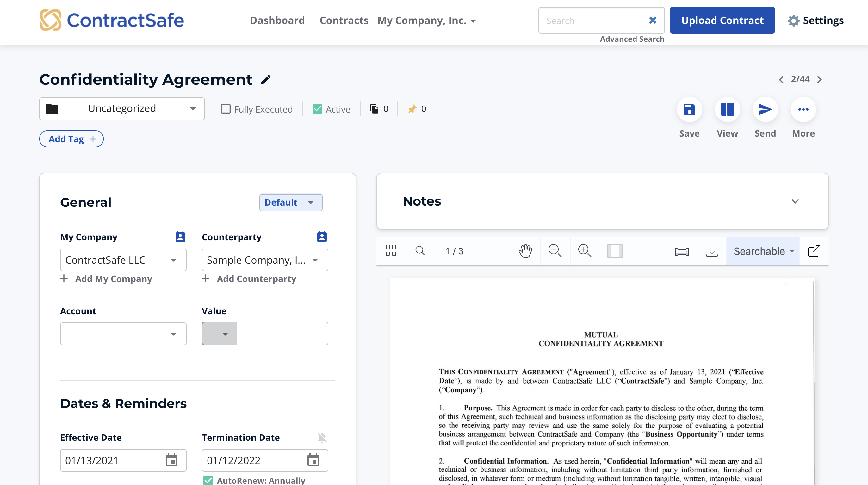Zoom out the document
This screenshot has width=868, height=485.
coord(555,251)
